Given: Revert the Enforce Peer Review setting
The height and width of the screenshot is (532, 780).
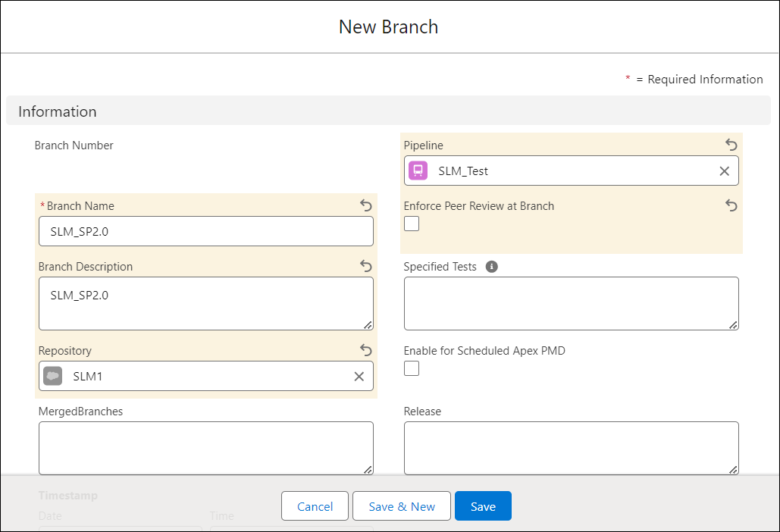Looking at the screenshot, I should [731, 205].
